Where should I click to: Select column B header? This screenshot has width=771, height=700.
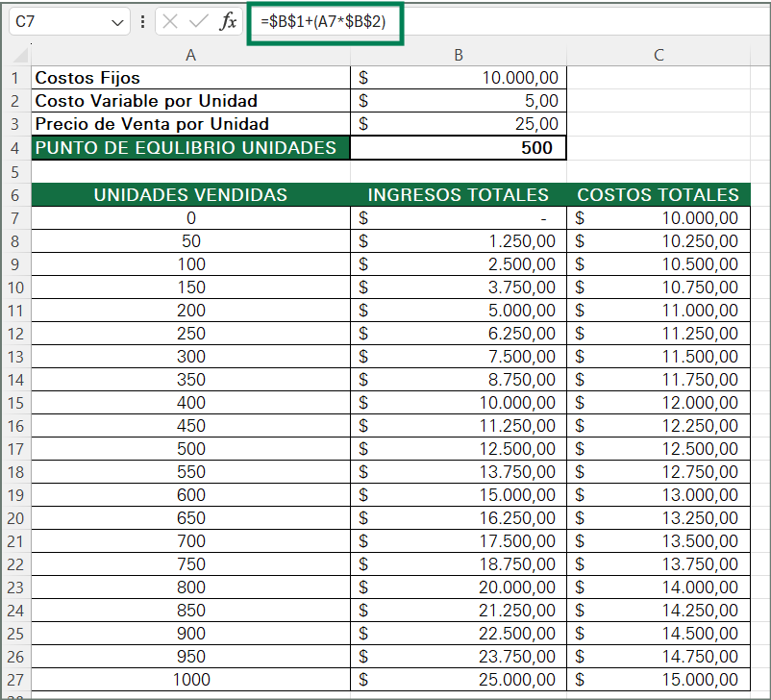pyautogui.click(x=459, y=55)
